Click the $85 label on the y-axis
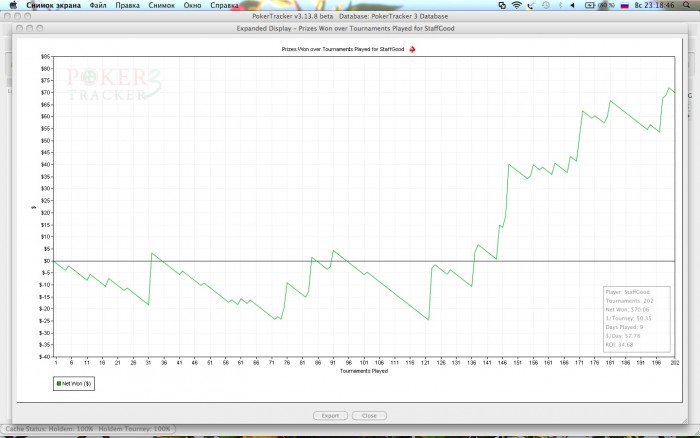Image resolution: width=700 pixels, height=438 pixels. 46,56
